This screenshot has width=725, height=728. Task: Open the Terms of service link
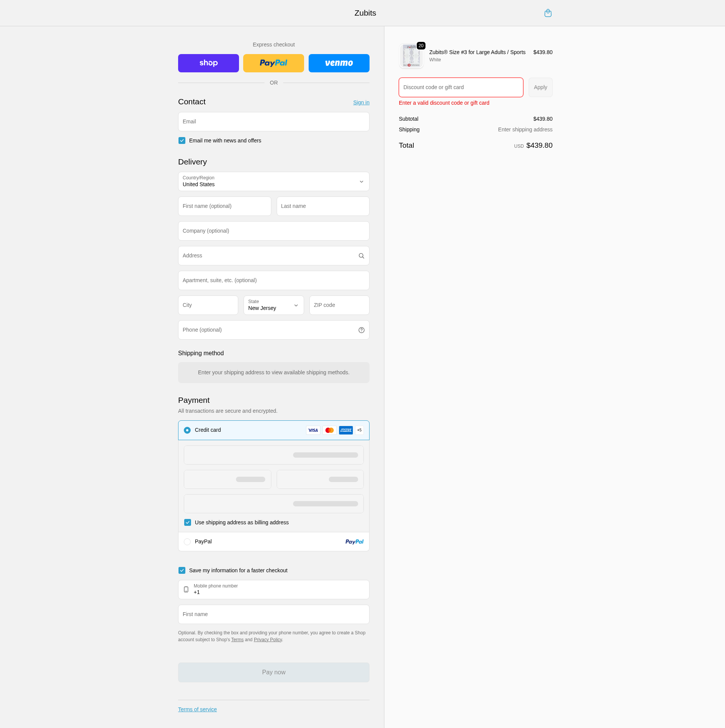197,709
